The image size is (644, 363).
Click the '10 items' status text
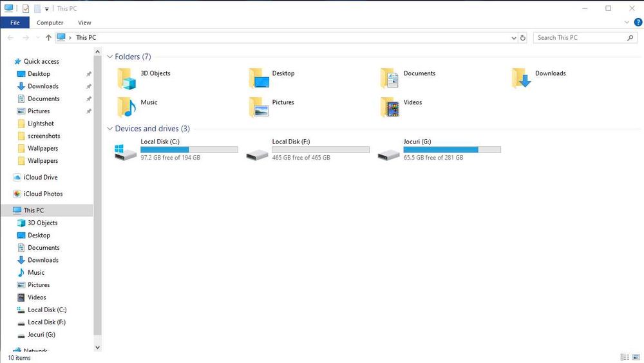(19, 358)
